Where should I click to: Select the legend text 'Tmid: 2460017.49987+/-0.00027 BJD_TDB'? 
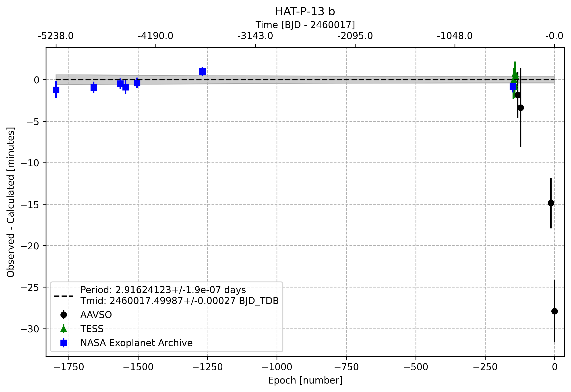click(179, 301)
